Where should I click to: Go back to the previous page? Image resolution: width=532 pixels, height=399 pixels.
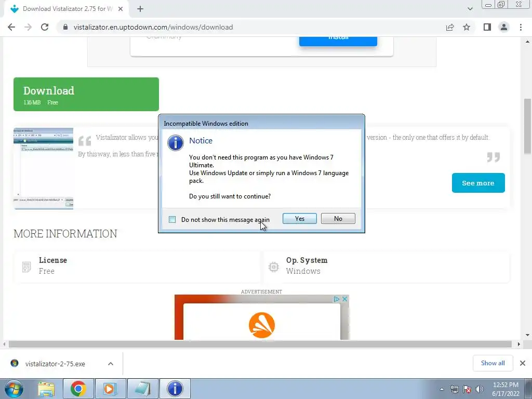coord(11,27)
